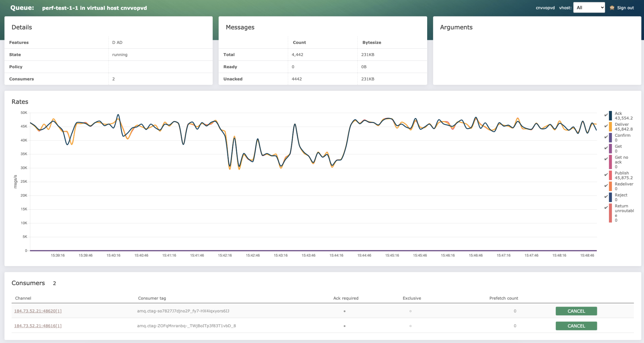Disable the Reject series checkmark
This screenshot has width=644, height=343.
(606, 196)
